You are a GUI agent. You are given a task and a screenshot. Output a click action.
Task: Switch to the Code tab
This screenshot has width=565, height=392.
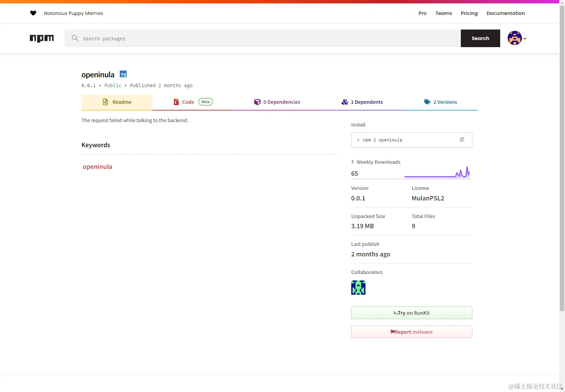tap(193, 102)
